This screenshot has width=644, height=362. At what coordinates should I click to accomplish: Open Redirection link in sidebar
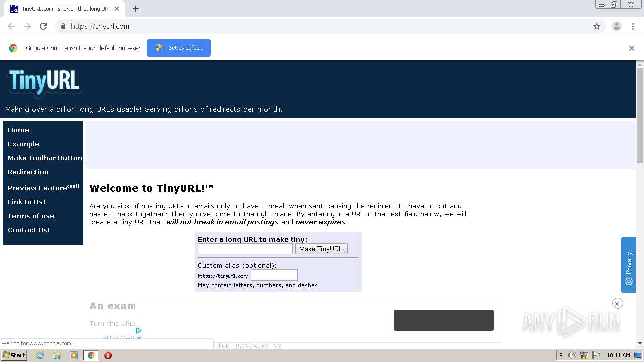(x=28, y=172)
